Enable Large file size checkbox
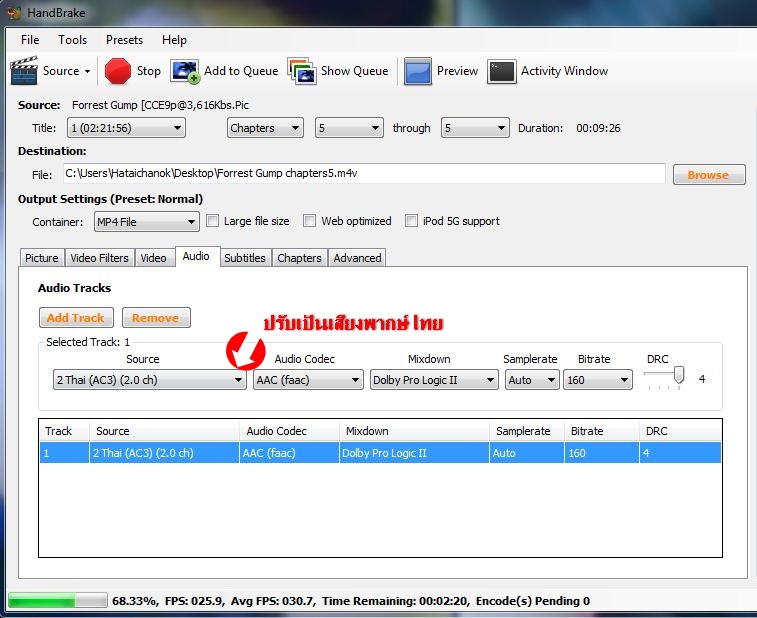757x618 pixels. coord(212,221)
